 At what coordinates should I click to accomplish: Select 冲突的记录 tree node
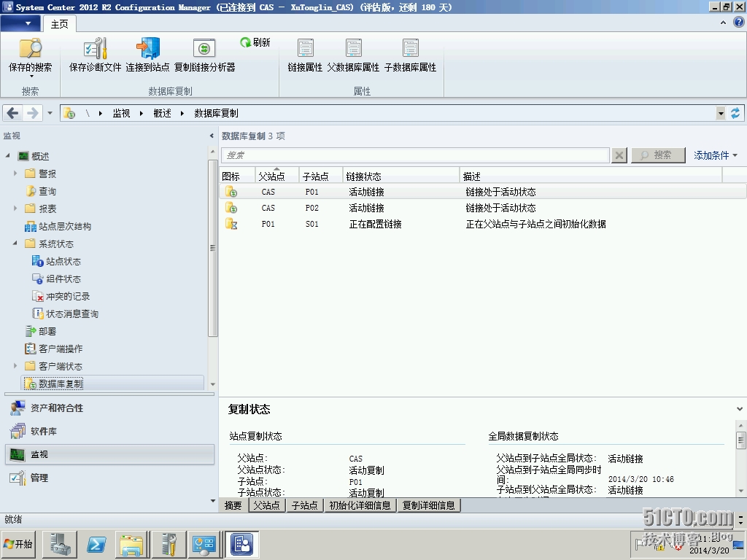coord(61,297)
